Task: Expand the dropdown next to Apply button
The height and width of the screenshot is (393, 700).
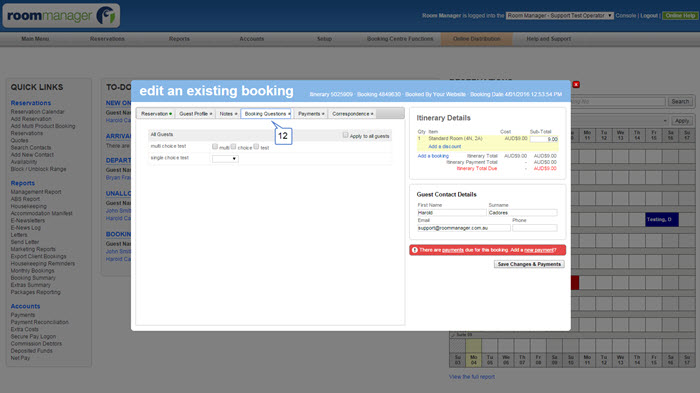Action: click(x=620, y=121)
